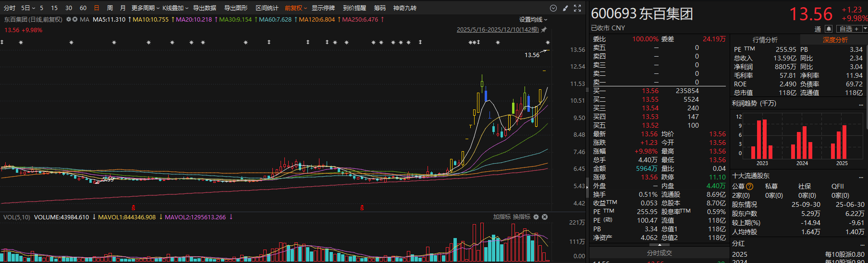
Task: Expand the 更多周期 dropdown
Action: click(145, 8)
